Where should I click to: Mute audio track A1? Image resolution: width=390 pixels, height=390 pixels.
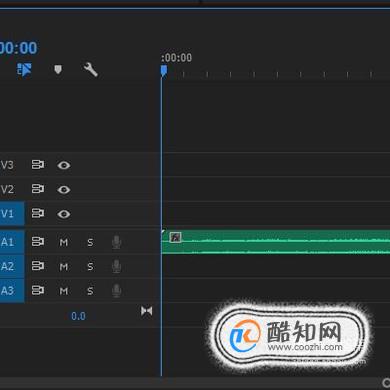[64, 242]
